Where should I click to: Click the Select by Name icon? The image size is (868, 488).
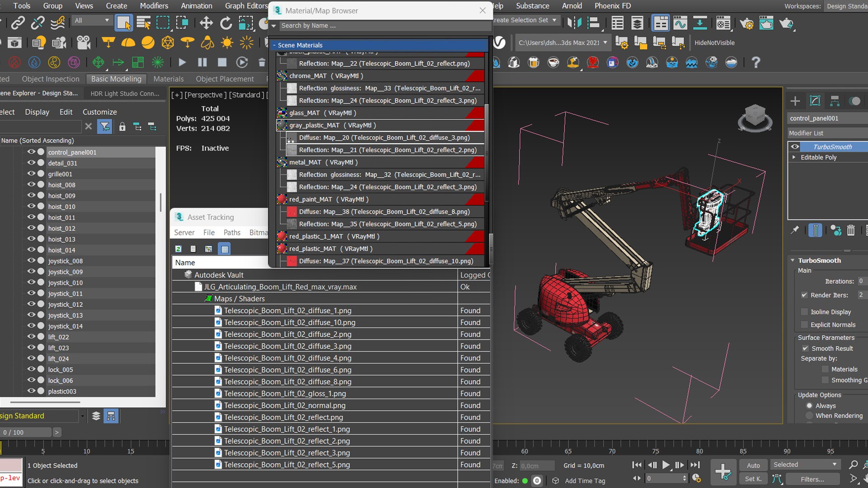tap(143, 23)
